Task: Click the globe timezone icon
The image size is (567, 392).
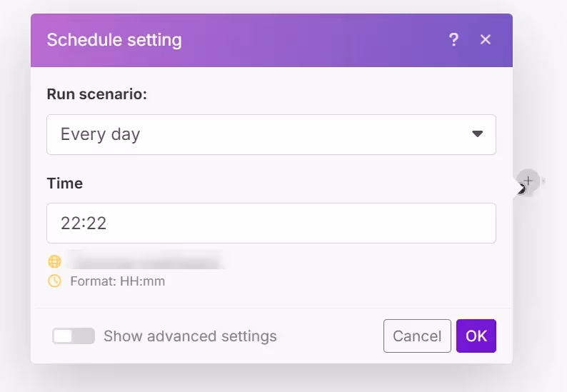Action: pos(55,261)
